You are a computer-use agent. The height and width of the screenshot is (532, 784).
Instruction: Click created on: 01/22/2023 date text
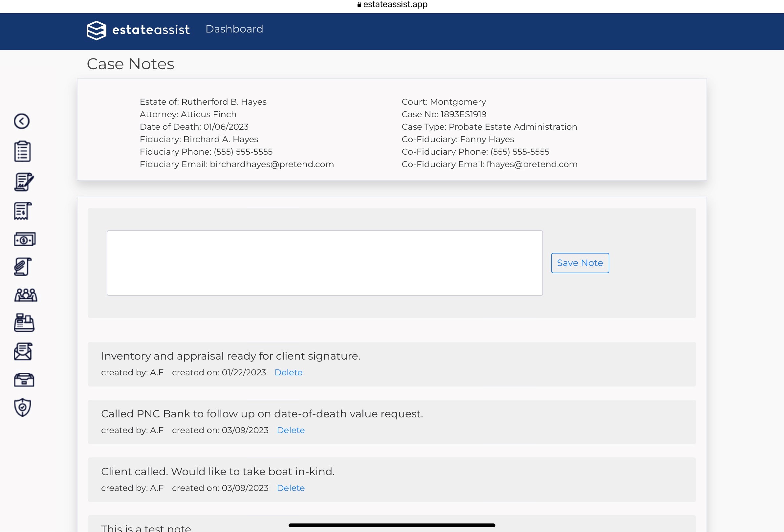pyautogui.click(x=219, y=372)
